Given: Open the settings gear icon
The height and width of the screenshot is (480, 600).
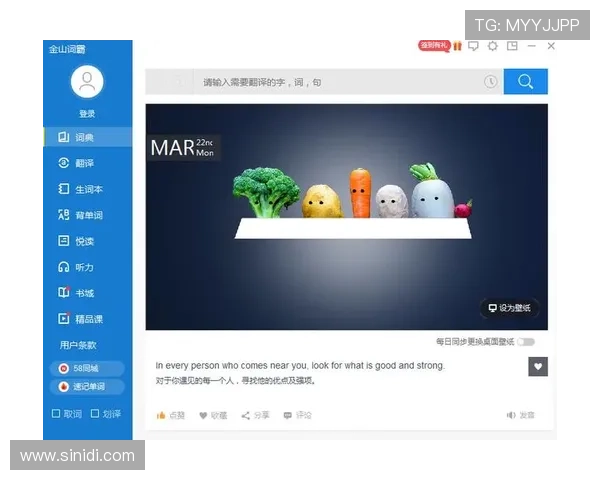Looking at the screenshot, I should (x=491, y=46).
